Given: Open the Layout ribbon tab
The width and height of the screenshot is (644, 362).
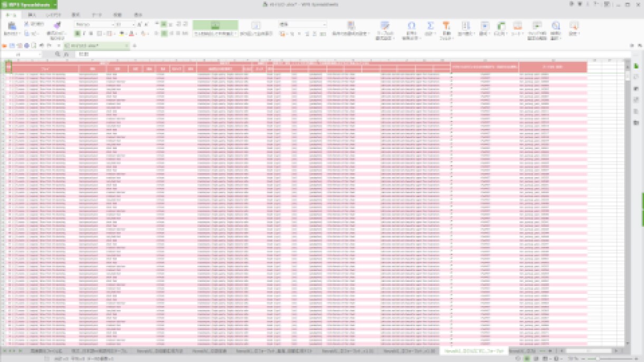Looking at the screenshot, I should (x=53, y=15).
